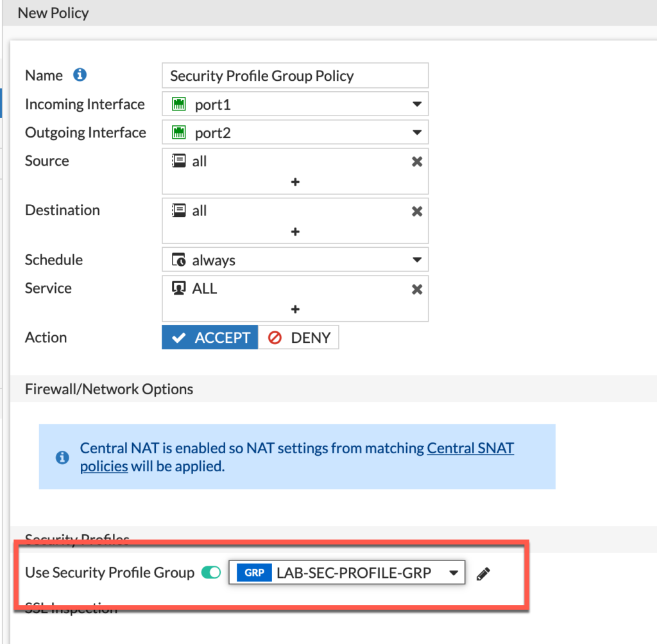This screenshot has width=657, height=644.
Task: Click the 'all' address entry in Source
Action: click(189, 161)
